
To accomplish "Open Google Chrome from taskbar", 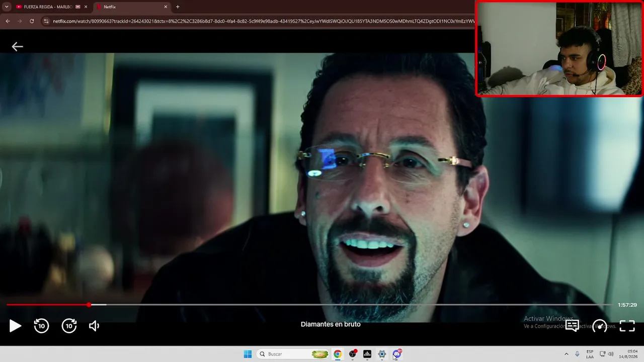I will pos(338,354).
